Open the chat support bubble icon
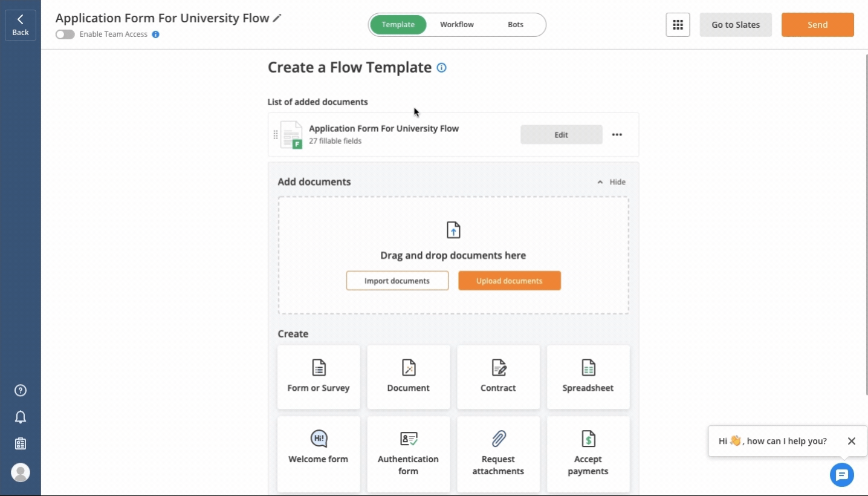The height and width of the screenshot is (496, 868). [841, 475]
